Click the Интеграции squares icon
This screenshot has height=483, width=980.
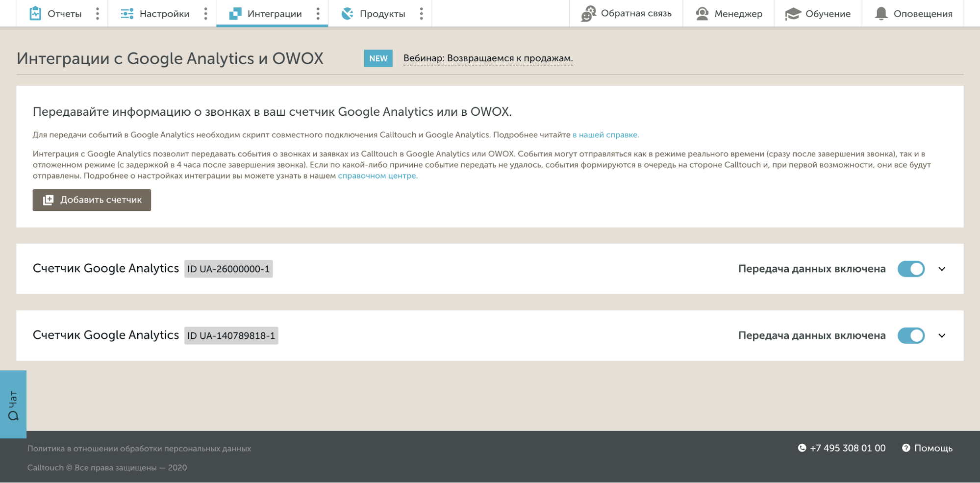tap(235, 14)
